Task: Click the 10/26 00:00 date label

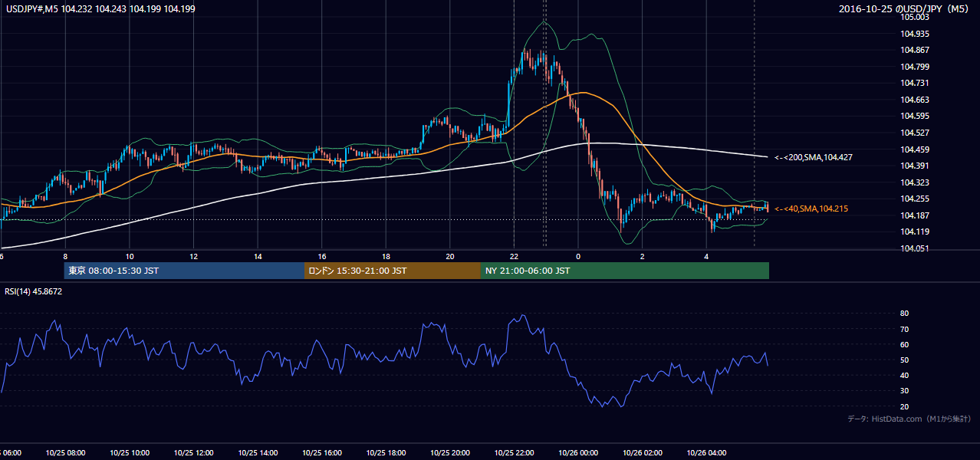Action: (578, 453)
